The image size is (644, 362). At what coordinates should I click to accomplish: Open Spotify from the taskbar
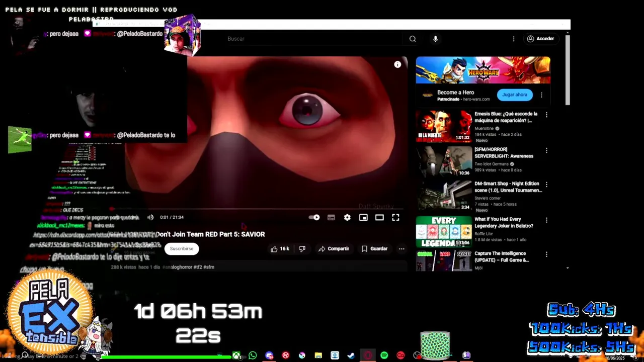(x=384, y=355)
